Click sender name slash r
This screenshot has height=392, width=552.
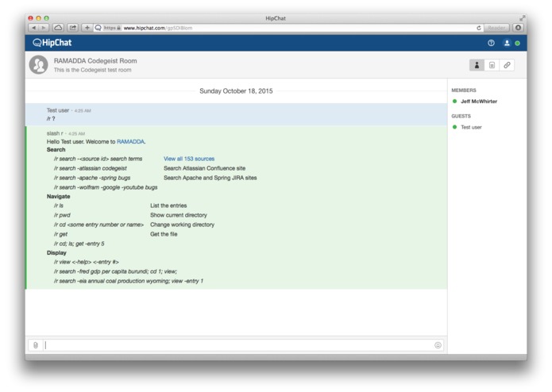55,133
